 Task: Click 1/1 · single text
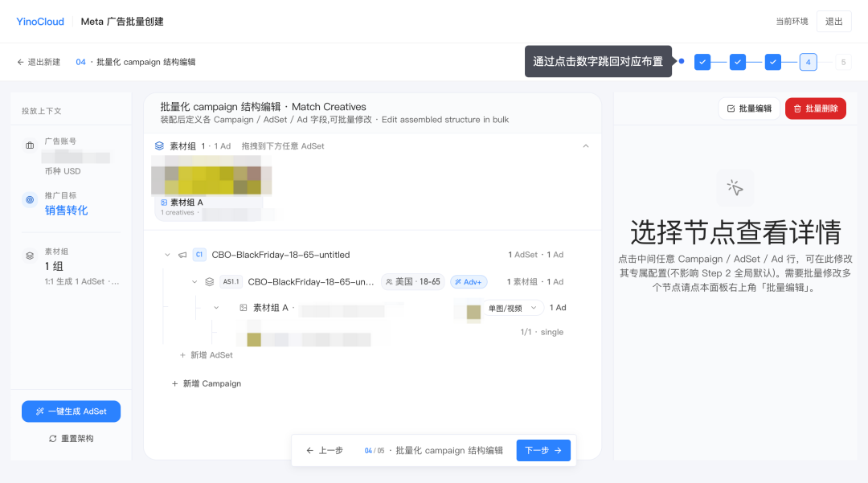(542, 332)
